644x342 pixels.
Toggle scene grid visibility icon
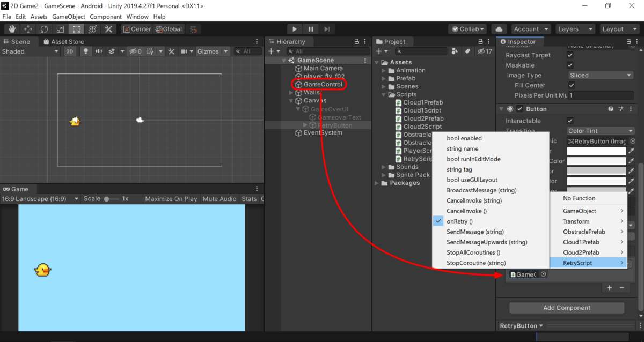click(x=150, y=51)
